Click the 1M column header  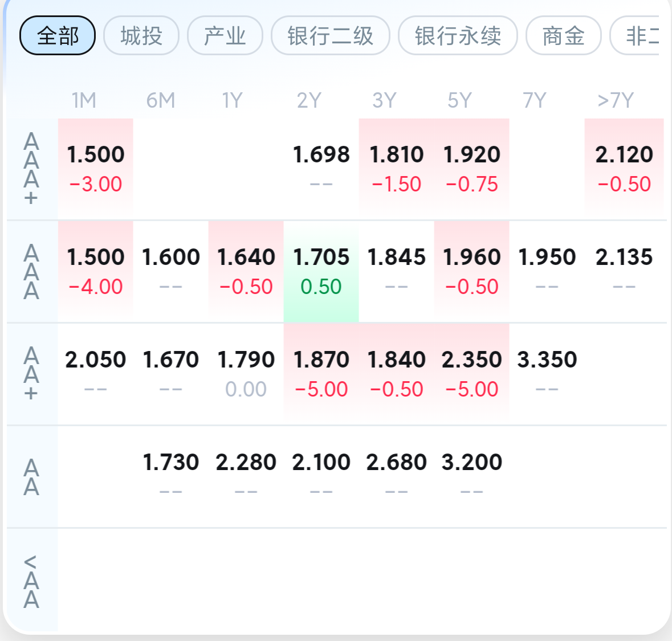[84, 101]
